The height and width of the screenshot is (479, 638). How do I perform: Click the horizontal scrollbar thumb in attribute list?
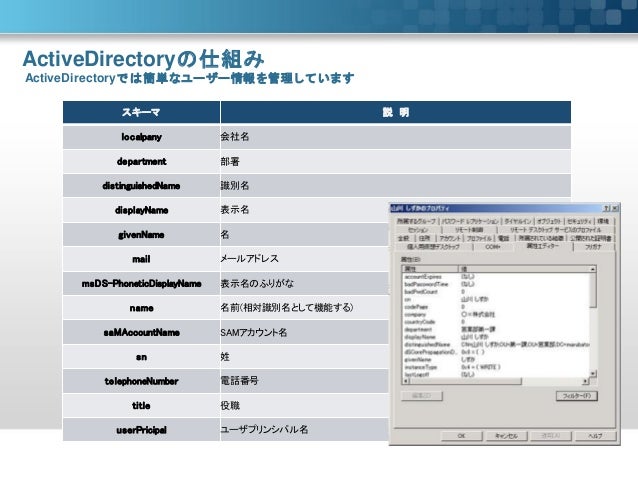click(x=465, y=381)
